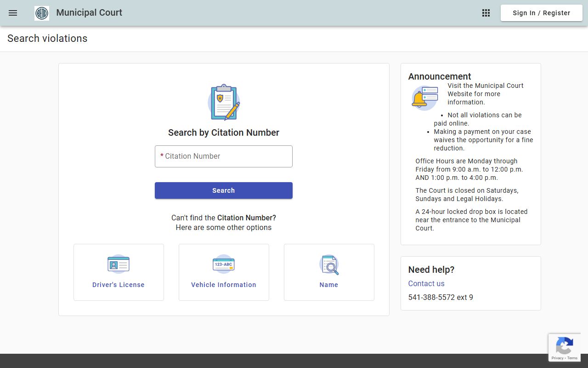Image resolution: width=588 pixels, height=368 pixels.
Task: Click the Office Hours paragraph text
Action: (x=469, y=169)
